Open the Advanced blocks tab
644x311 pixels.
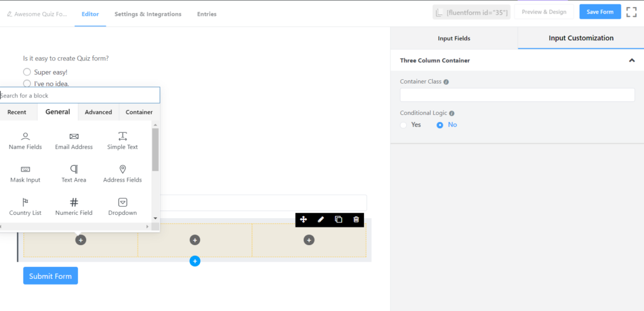pyautogui.click(x=99, y=112)
